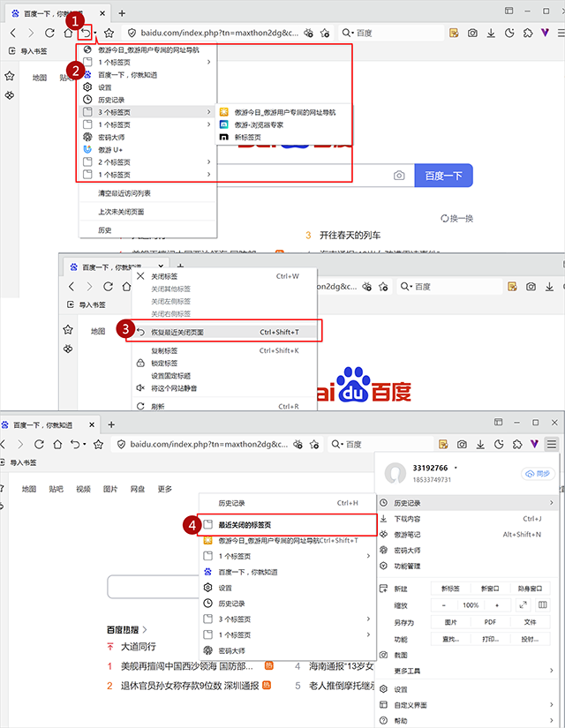The height and width of the screenshot is (728, 565).
Task: Click 傲游笔记 in the bottom main menu
Action: click(467, 535)
